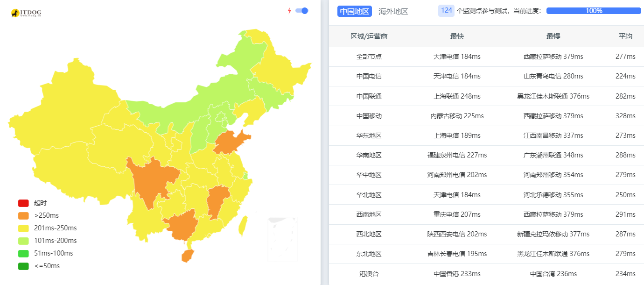644x285 pixels.
Task: Click the 124 monitoring points badge
Action: tap(446, 11)
